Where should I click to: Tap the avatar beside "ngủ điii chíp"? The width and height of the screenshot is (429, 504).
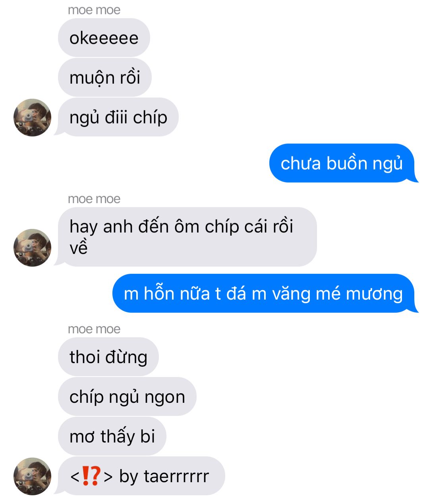tap(33, 117)
